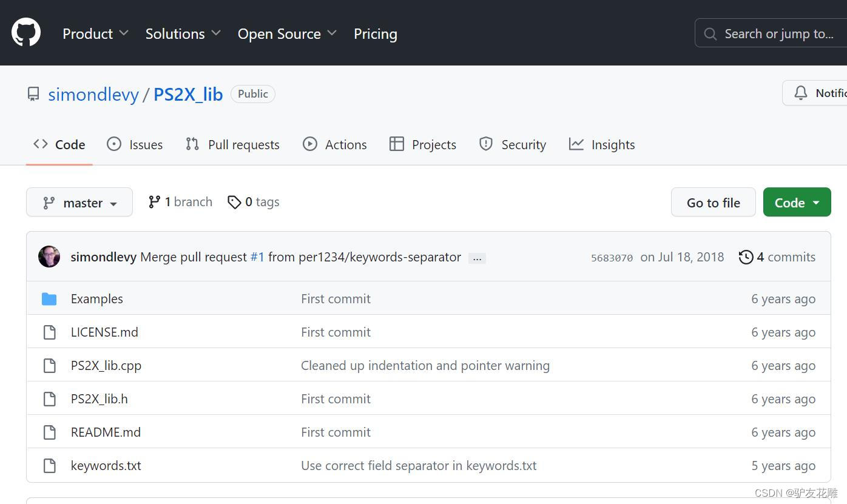Open LICENSE.md row First commit message
Viewport: 847px width, 504px height.
(336, 332)
